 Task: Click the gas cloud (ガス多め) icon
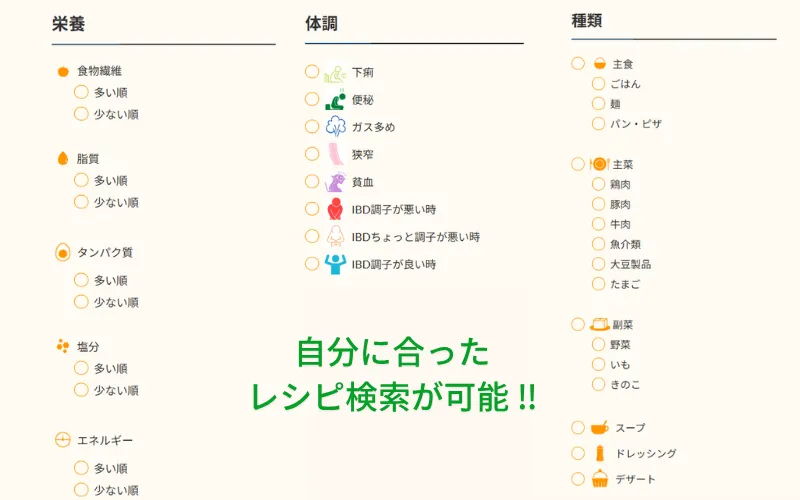(x=335, y=127)
